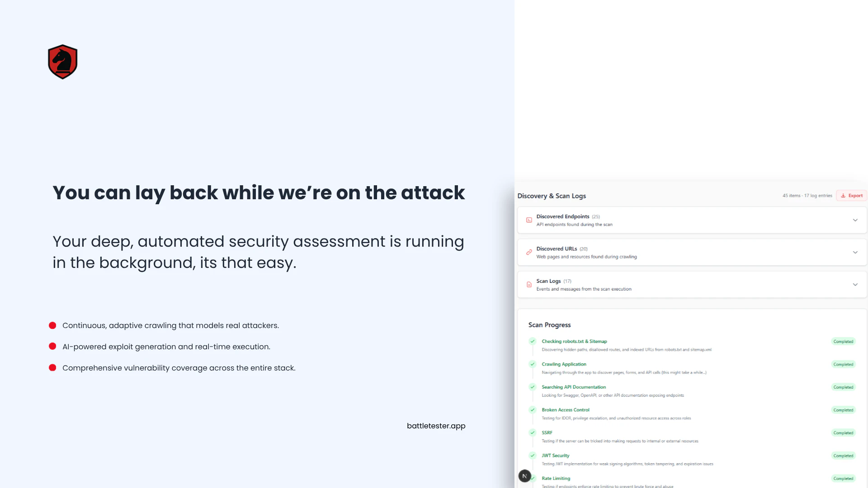Click the Discovered URLs title text
868x488 pixels.
557,249
